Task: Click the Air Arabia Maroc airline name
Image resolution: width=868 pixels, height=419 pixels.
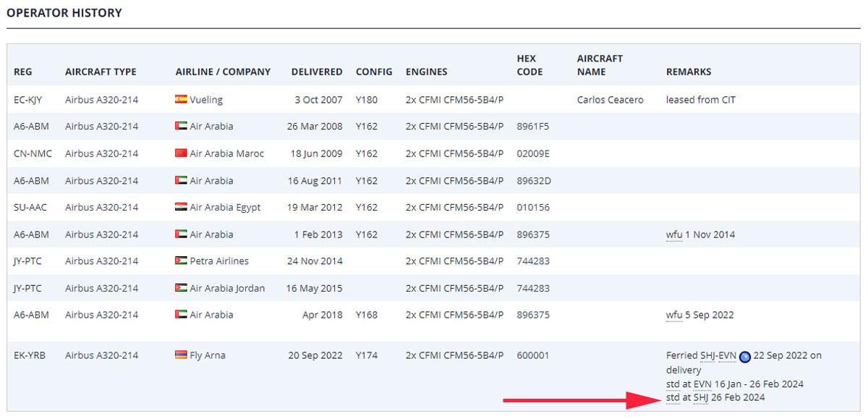Action: tap(227, 153)
